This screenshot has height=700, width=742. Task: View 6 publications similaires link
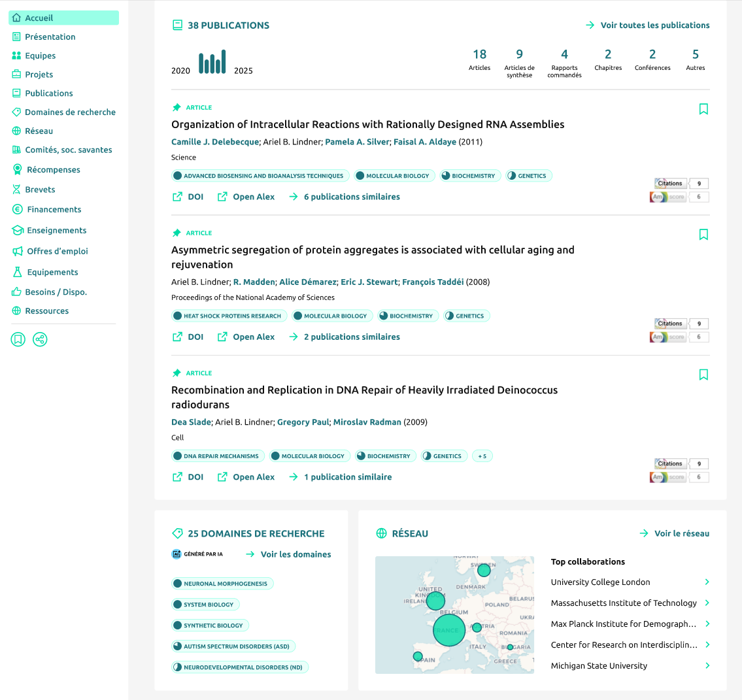[351, 197]
